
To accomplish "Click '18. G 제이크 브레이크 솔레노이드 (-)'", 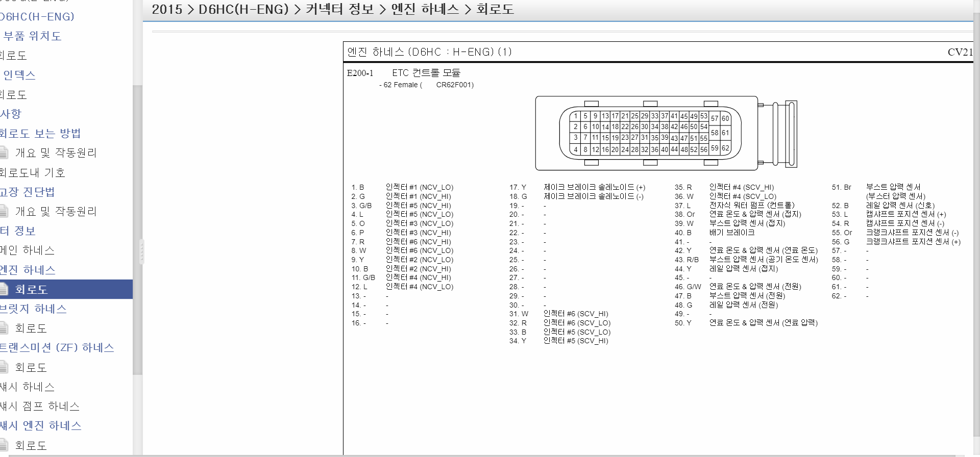I will [576, 196].
